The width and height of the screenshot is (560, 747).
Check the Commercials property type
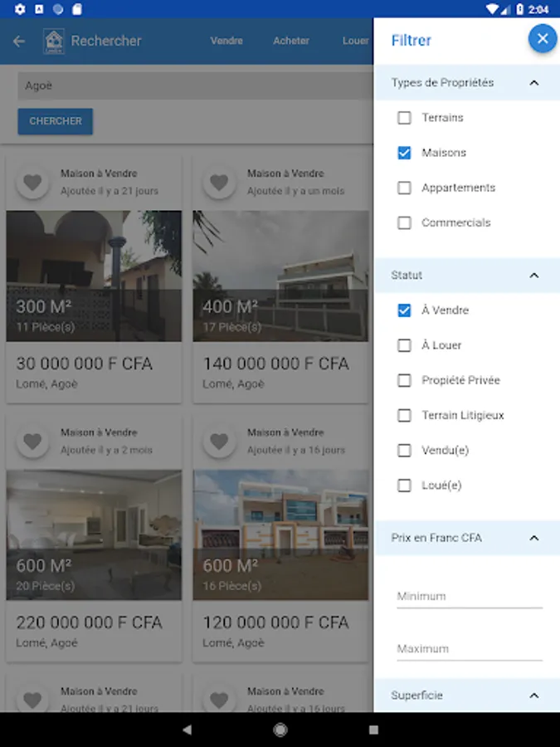pos(404,222)
